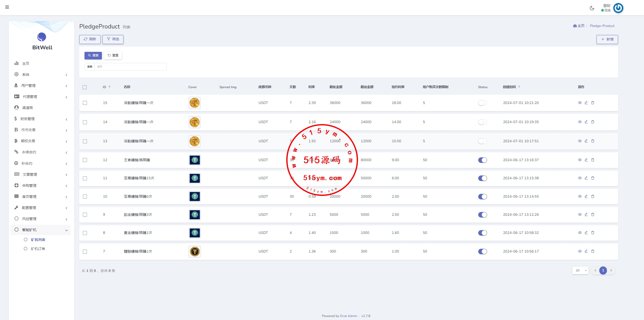
Task: Toggle dark mode moon icon
Action: tap(592, 8)
